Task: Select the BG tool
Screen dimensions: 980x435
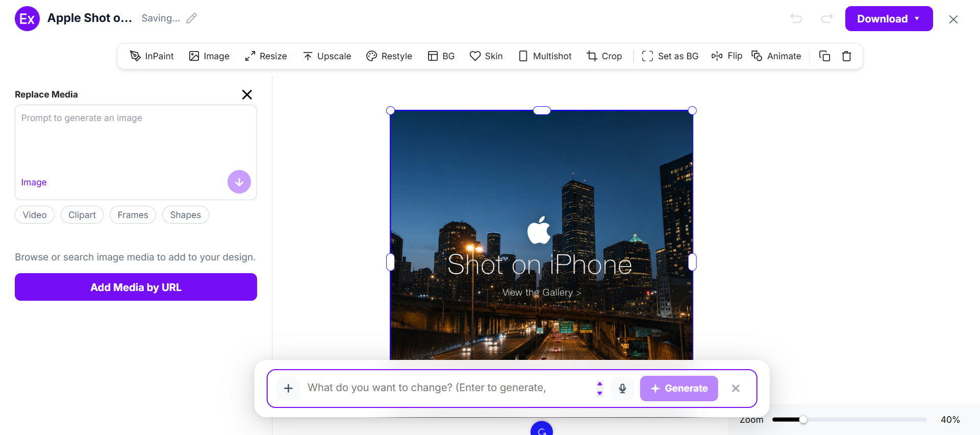Action: pyautogui.click(x=441, y=56)
